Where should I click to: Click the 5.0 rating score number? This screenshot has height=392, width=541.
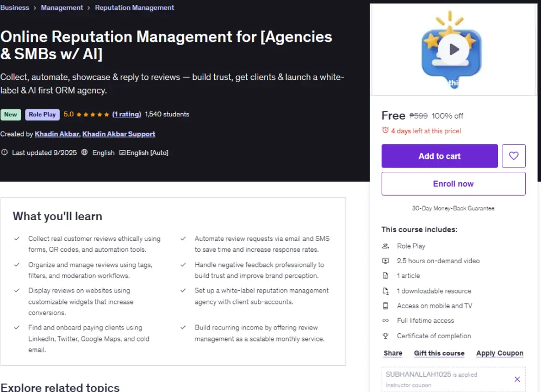pyautogui.click(x=69, y=114)
